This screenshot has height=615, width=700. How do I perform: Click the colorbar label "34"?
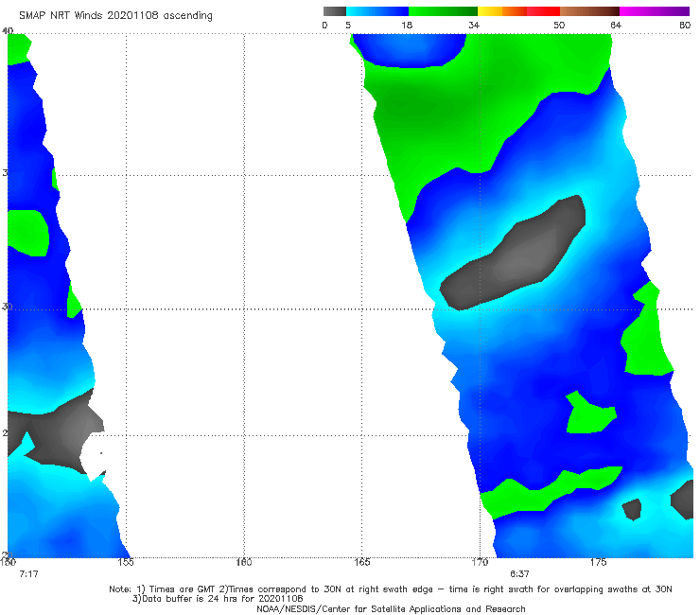474,26
